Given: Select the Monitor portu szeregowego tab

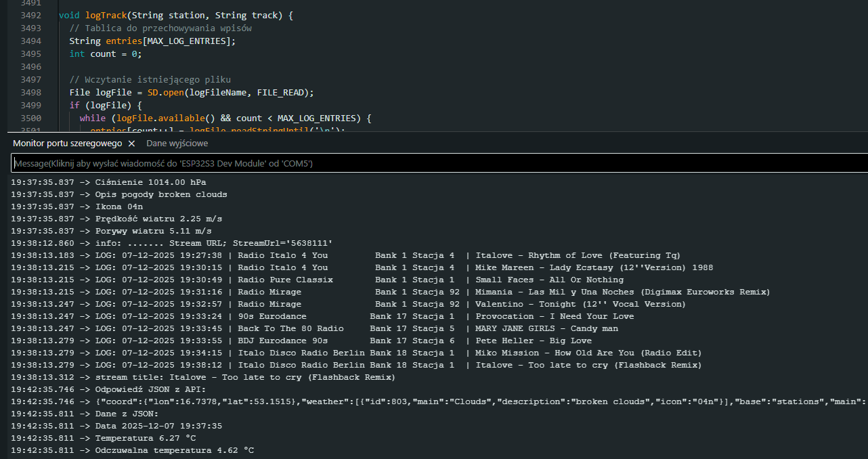Looking at the screenshot, I should coord(67,144).
